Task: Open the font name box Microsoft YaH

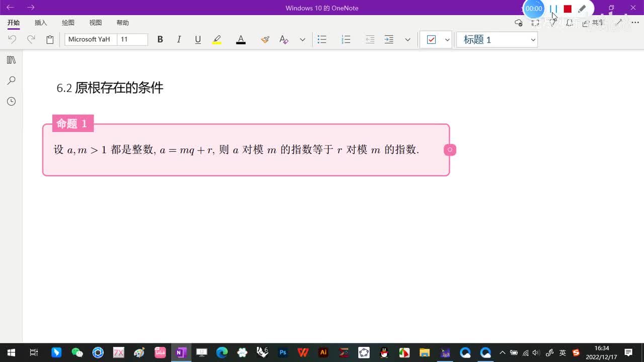Action: pos(91,39)
